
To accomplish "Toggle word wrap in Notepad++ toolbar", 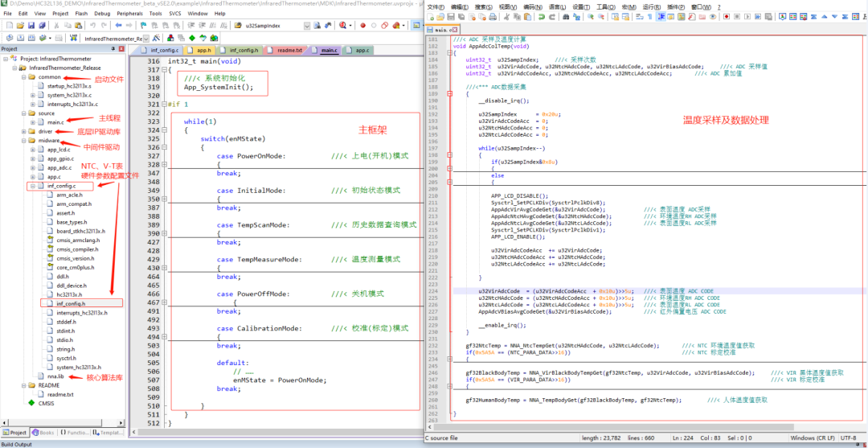I will (x=639, y=17).
